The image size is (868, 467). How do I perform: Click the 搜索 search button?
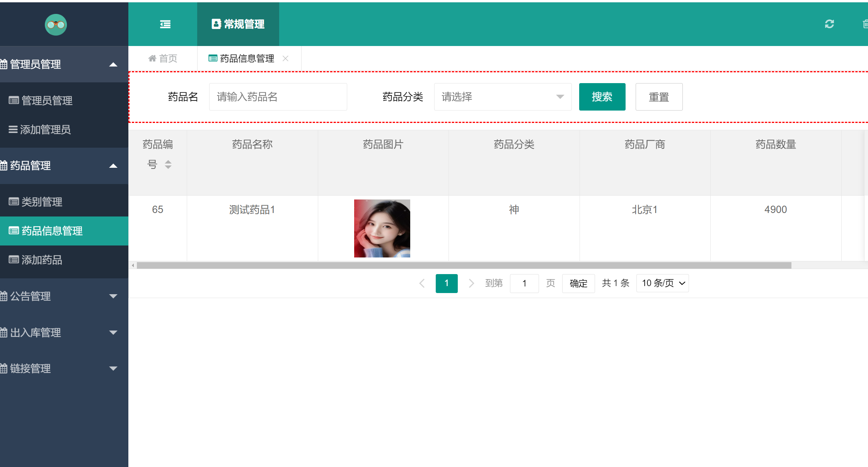602,97
